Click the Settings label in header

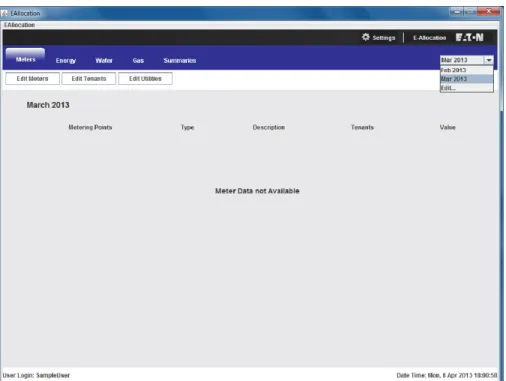click(x=384, y=38)
